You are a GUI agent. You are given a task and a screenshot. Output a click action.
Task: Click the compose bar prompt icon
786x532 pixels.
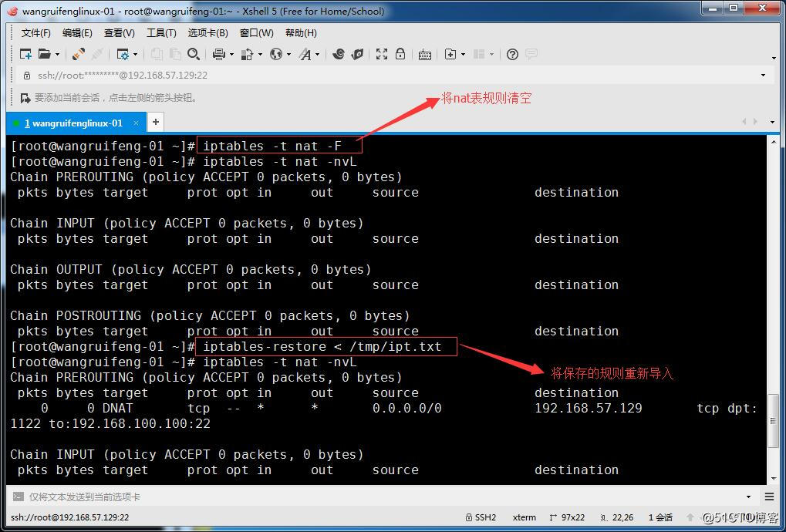(19, 497)
